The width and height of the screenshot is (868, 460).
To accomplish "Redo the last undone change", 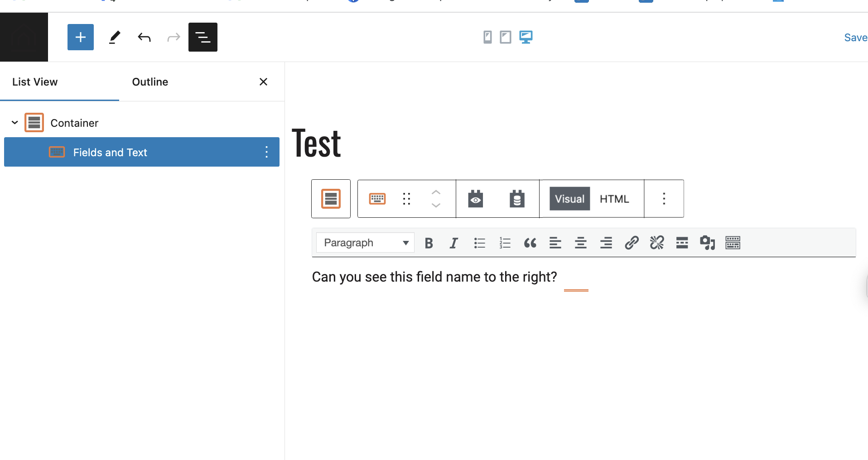I will point(174,37).
